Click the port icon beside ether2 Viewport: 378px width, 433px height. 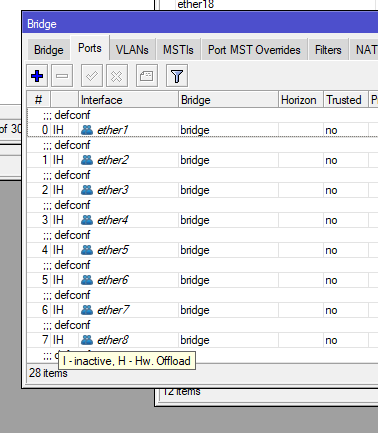[87, 160]
